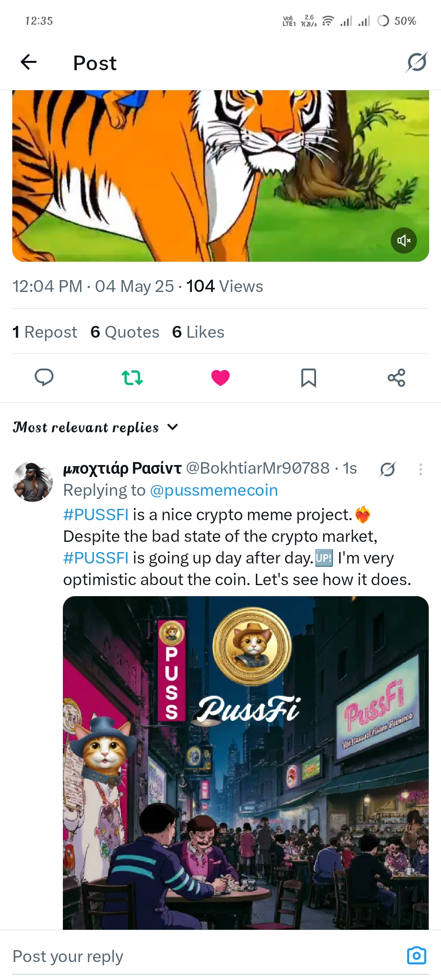Click the Grok icon beside the reply
Image resolution: width=441 pixels, height=980 pixels.
tap(388, 469)
